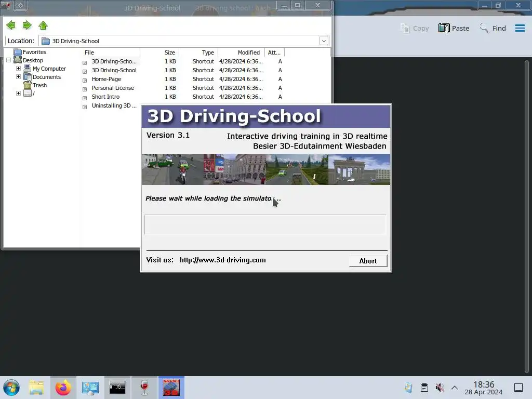
Task: Sort by the Att... column header
Action: pyautogui.click(x=274, y=52)
